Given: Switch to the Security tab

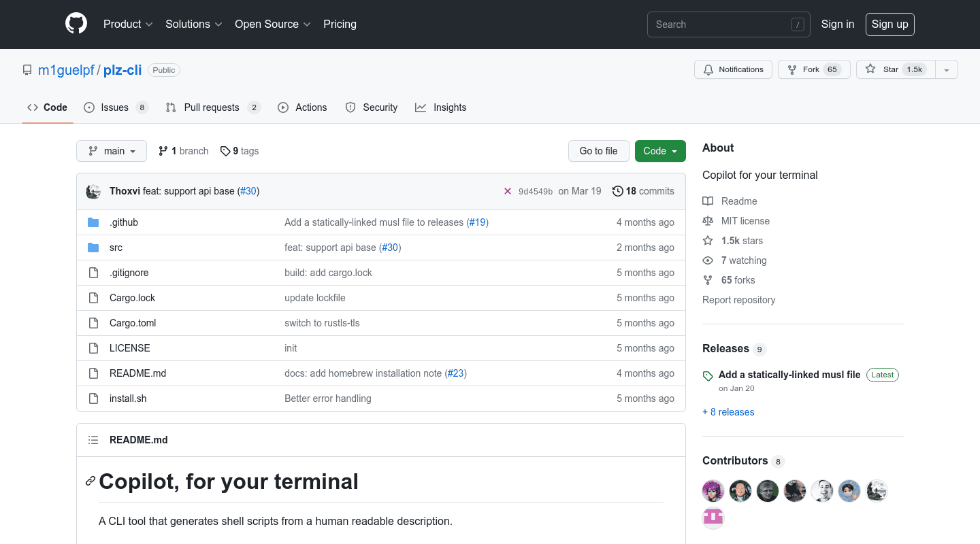Looking at the screenshot, I should click(372, 107).
